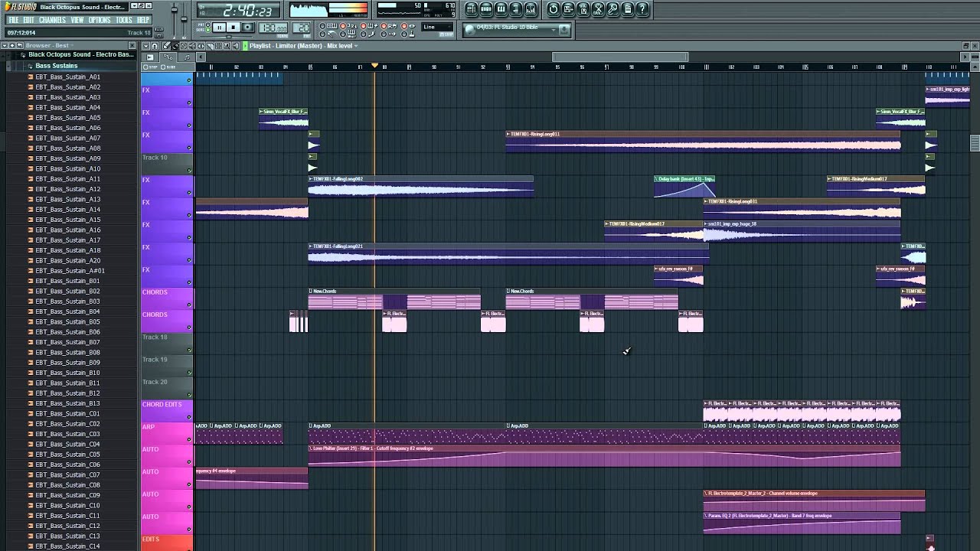Click the song position slider under transport
This screenshot has width=980, height=551.
click(227, 37)
